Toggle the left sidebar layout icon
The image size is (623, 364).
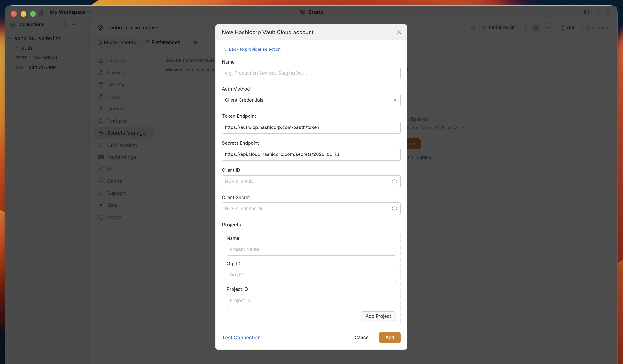(586, 12)
